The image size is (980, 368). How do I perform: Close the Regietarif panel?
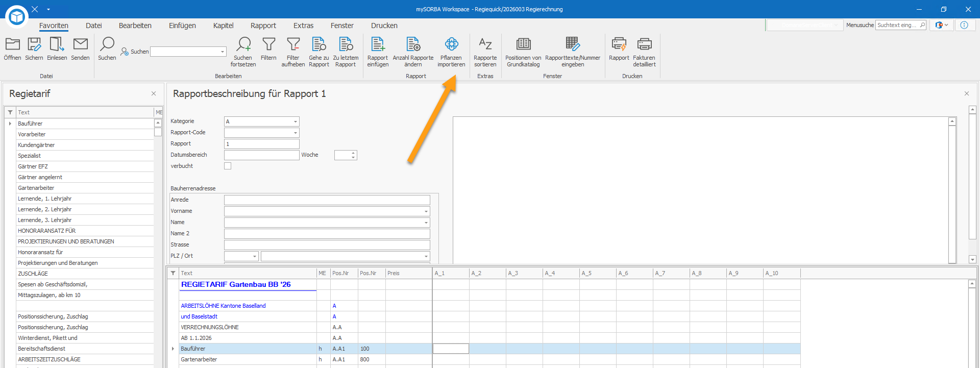click(154, 93)
